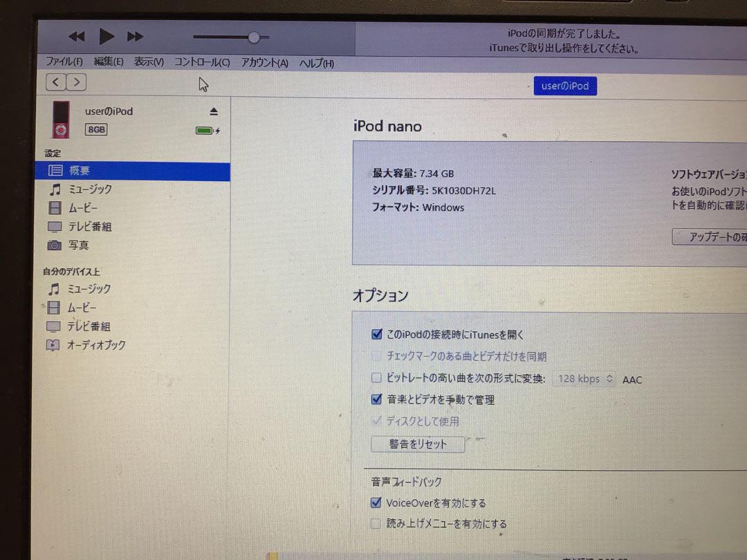This screenshot has width=747, height=560.
Task: Click the iPod nano heading
Action: (387, 127)
